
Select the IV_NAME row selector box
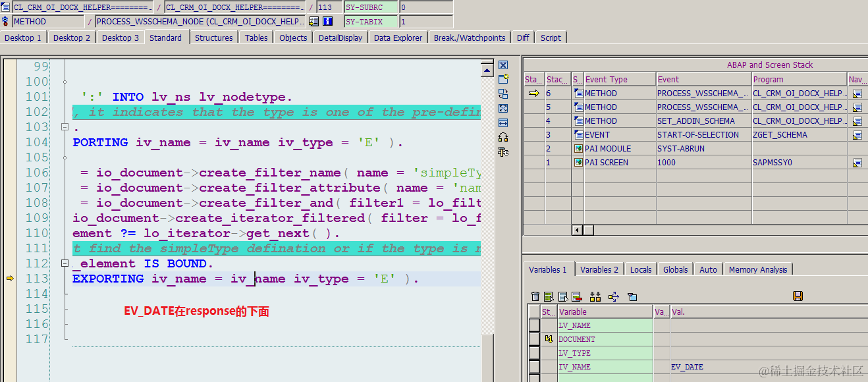tap(534, 367)
